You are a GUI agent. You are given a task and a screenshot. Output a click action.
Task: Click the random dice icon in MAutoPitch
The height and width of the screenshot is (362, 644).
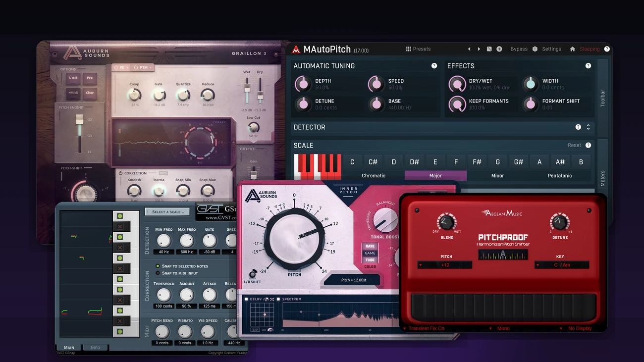pyautogui.click(x=489, y=49)
